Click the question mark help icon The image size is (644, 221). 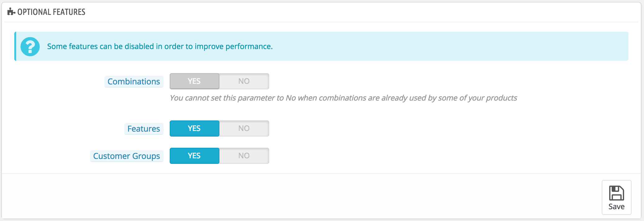click(x=30, y=47)
